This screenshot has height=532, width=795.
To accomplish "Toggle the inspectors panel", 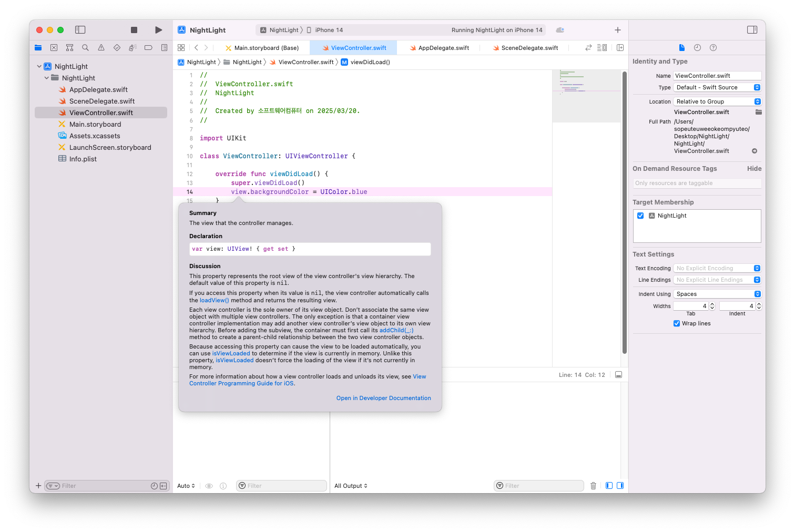I will 752,30.
